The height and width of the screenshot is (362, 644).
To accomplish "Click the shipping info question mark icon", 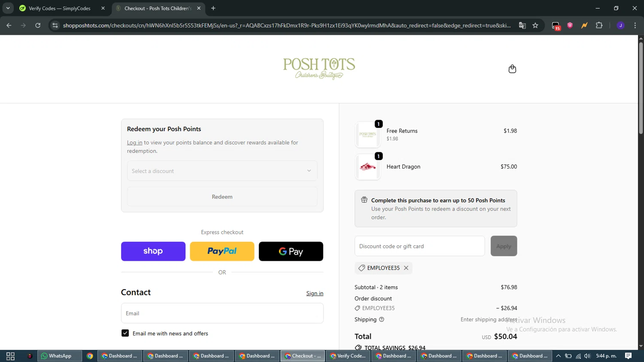I will 382,320.
